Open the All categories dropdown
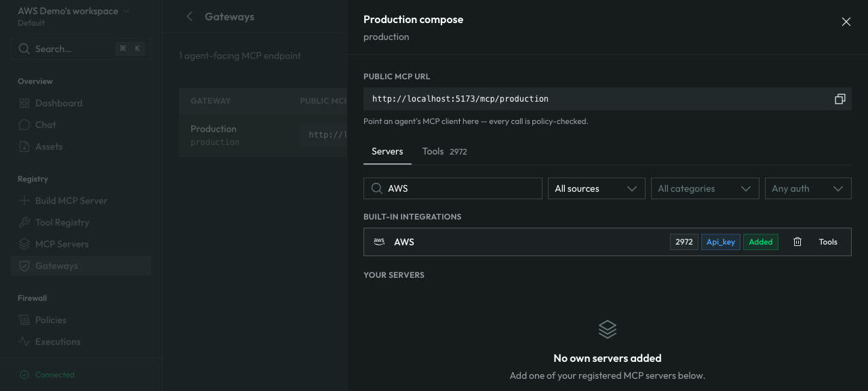Image resolution: width=868 pixels, height=391 pixels. 705,188
